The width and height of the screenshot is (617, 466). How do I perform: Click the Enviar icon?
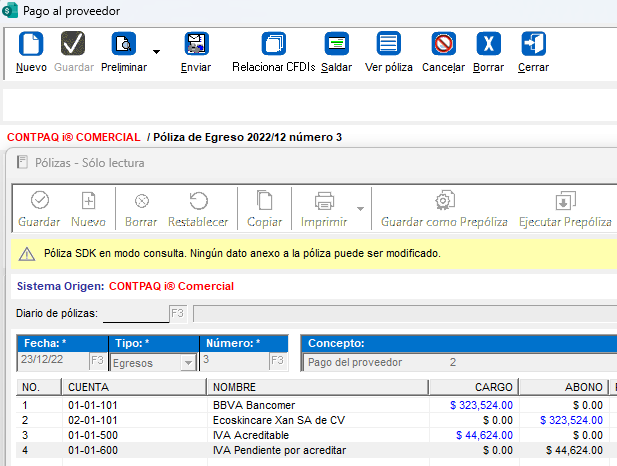point(196,45)
